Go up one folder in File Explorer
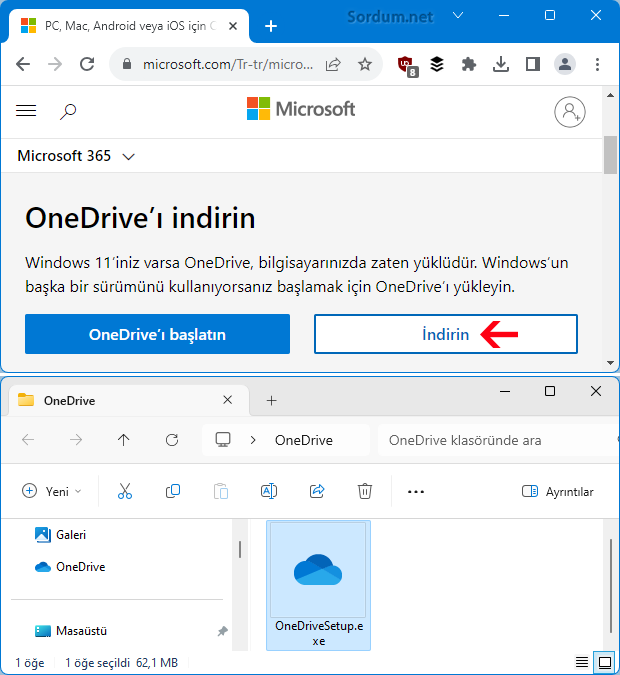This screenshot has width=620, height=675. [124, 440]
